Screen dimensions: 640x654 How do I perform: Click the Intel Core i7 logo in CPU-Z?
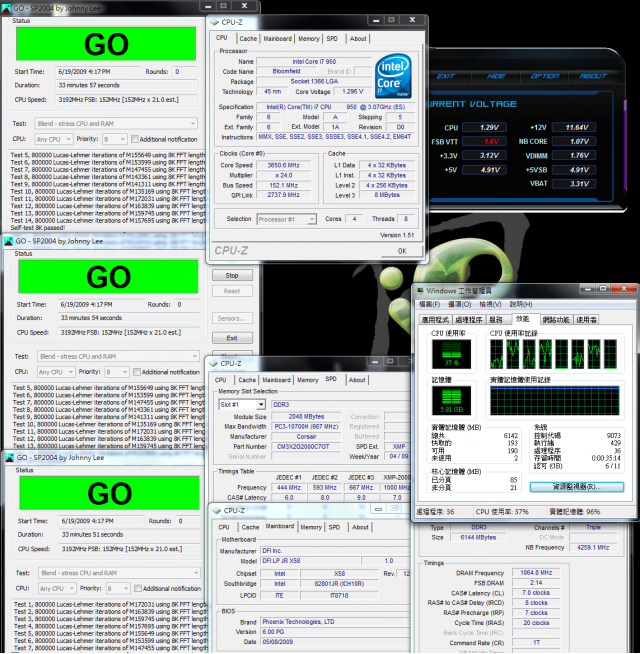tap(393, 75)
